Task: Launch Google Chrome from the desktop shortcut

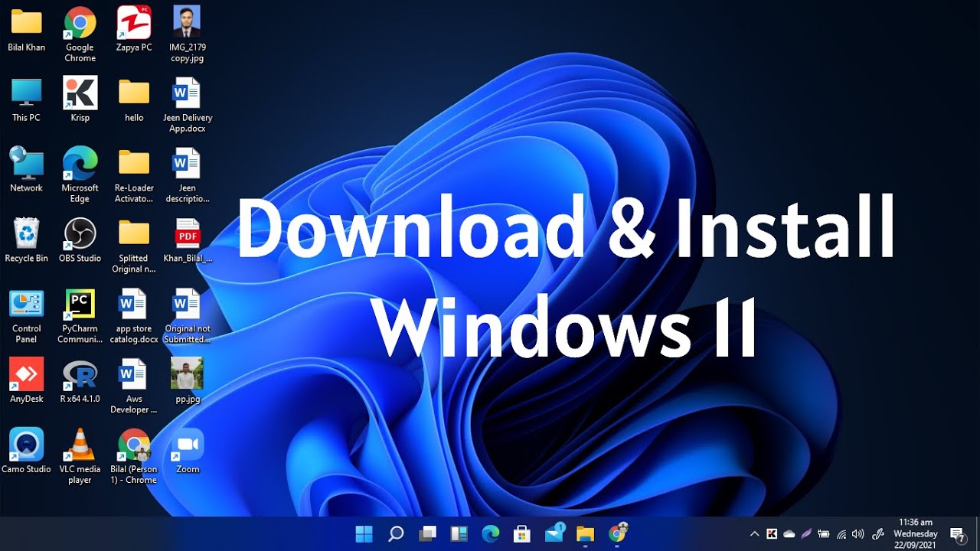Action: click(80, 34)
